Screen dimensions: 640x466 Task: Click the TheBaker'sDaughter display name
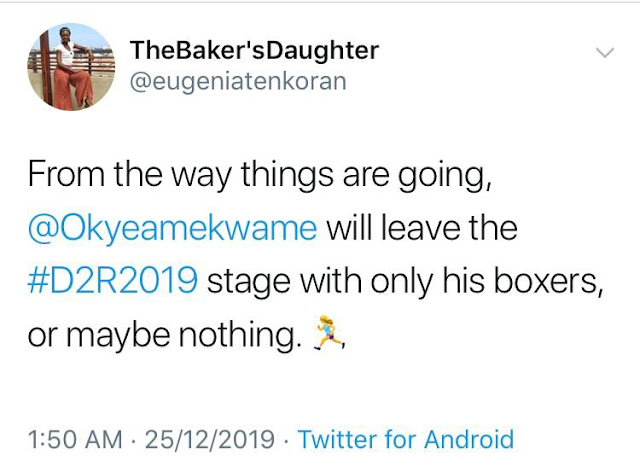(255, 50)
